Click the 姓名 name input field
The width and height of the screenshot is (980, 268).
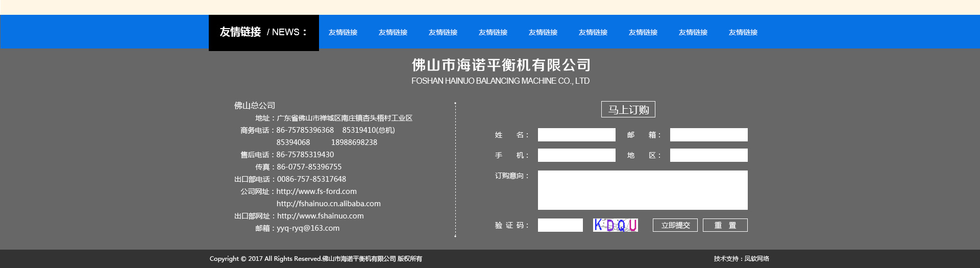576,135
